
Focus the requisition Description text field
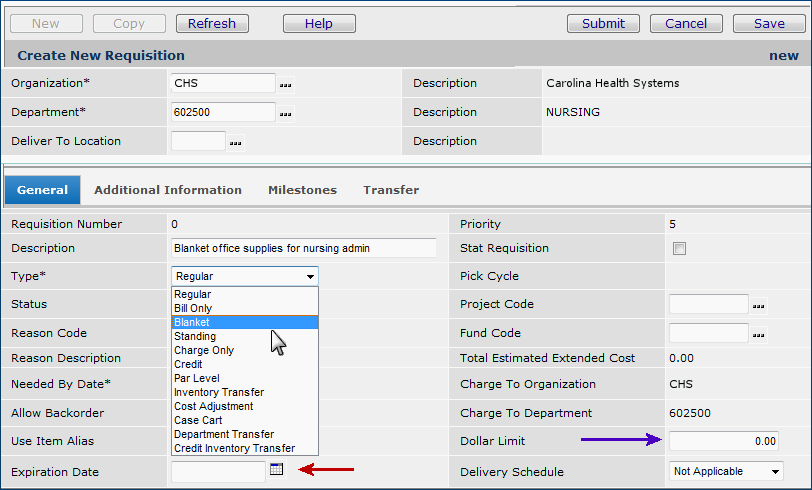click(x=304, y=248)
